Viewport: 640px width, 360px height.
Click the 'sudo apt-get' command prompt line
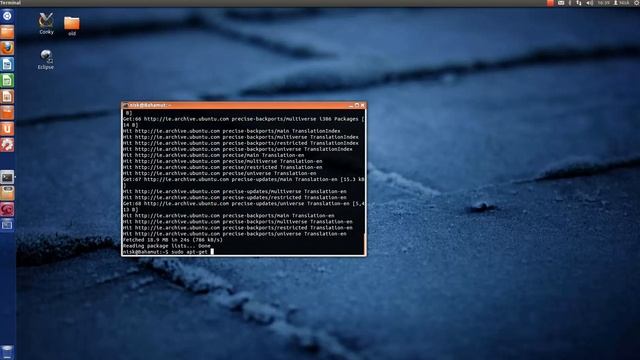coord(168,252)
